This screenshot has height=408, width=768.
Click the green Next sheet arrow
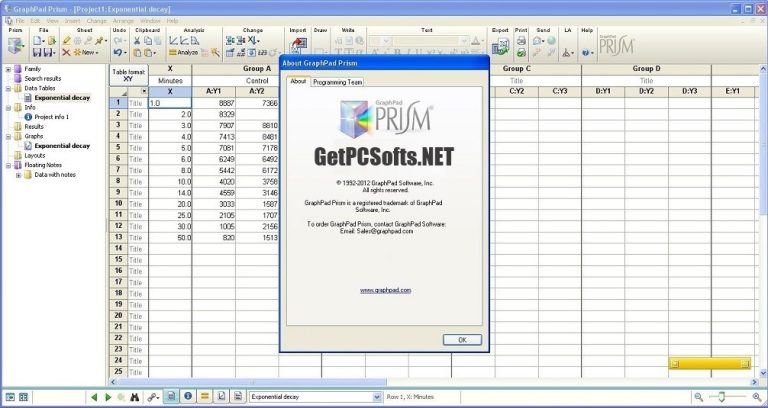(x=108, y=397)
